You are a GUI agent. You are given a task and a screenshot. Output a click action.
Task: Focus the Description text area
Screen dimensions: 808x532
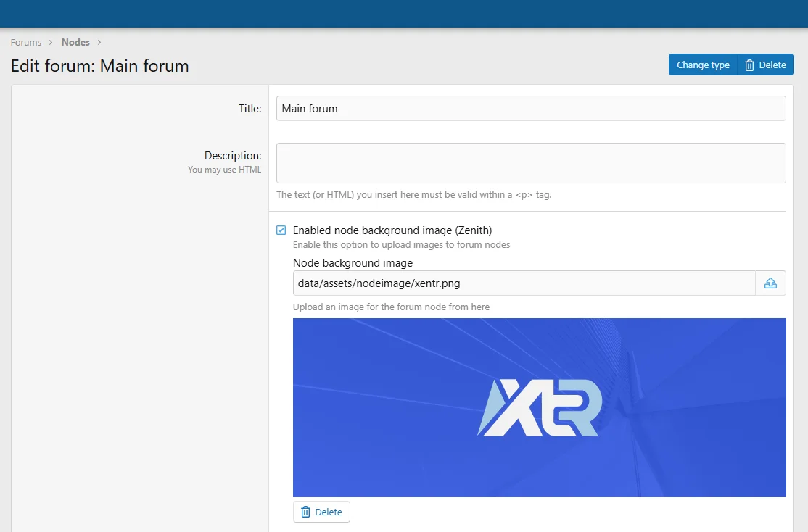[x=531, y=163]
